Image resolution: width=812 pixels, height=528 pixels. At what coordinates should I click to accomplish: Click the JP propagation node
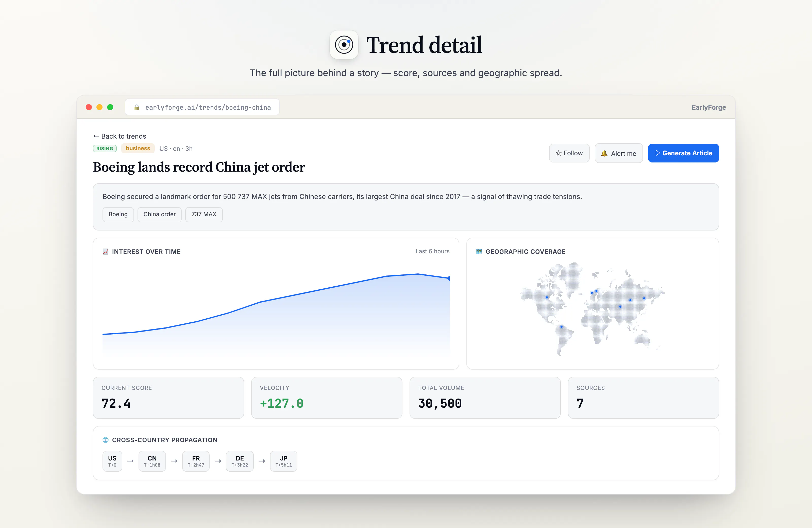point(283,461)
